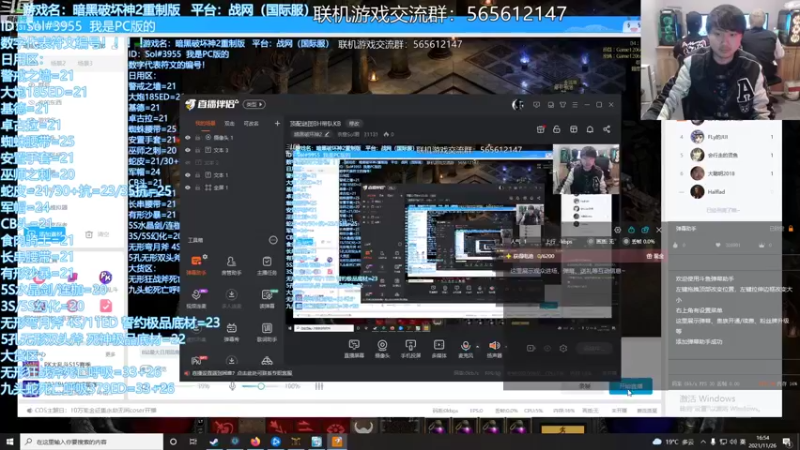This screenshot has width=800, height=450.
Task: Open streaming settings gear in bottom bar
Action: (563, 348)
